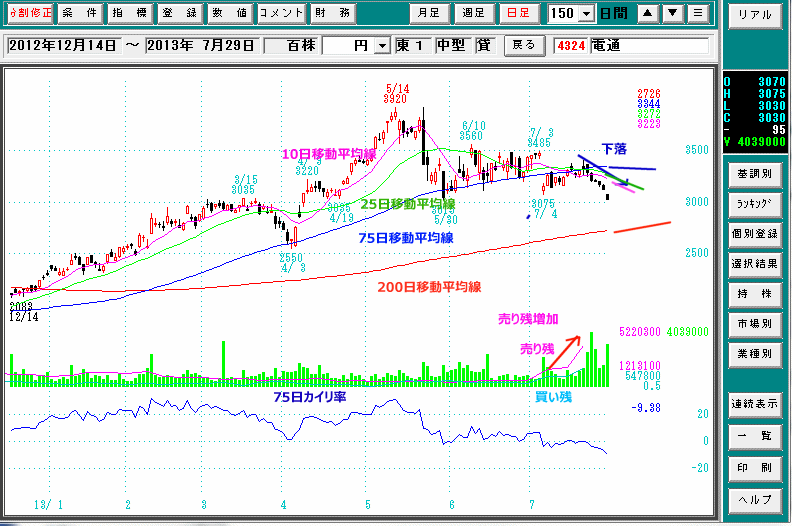Click the 戻る button
The width and height of the screenshot is (792, 526).
pyautogui.click(x=524, y=45)
